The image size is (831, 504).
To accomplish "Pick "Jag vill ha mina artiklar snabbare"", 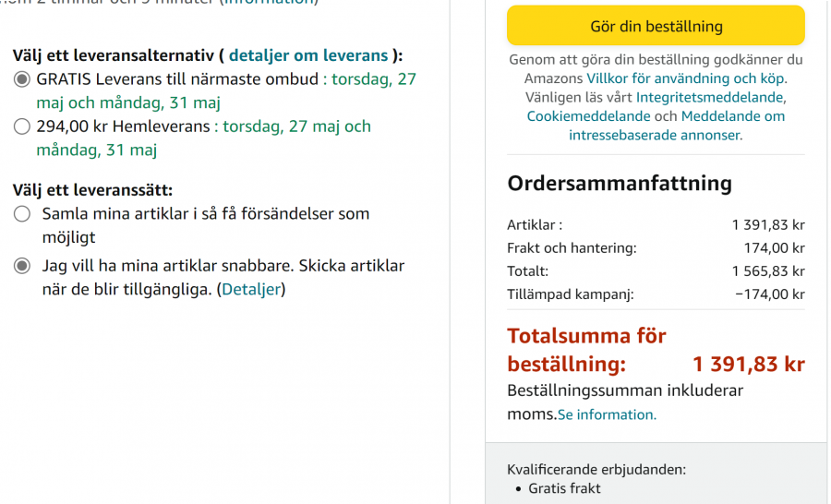I will 22,266.
